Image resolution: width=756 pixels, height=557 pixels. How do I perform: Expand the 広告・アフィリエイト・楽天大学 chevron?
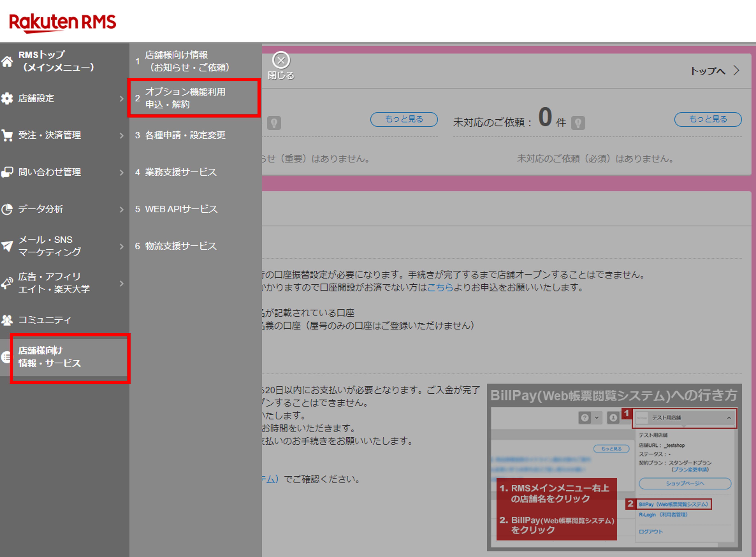point(122,284)
